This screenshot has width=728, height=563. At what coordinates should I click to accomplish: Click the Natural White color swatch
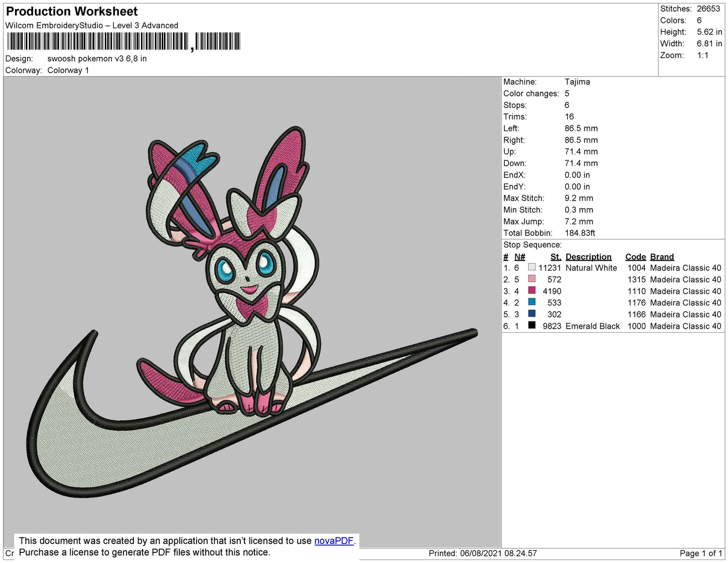click(532, 267)
